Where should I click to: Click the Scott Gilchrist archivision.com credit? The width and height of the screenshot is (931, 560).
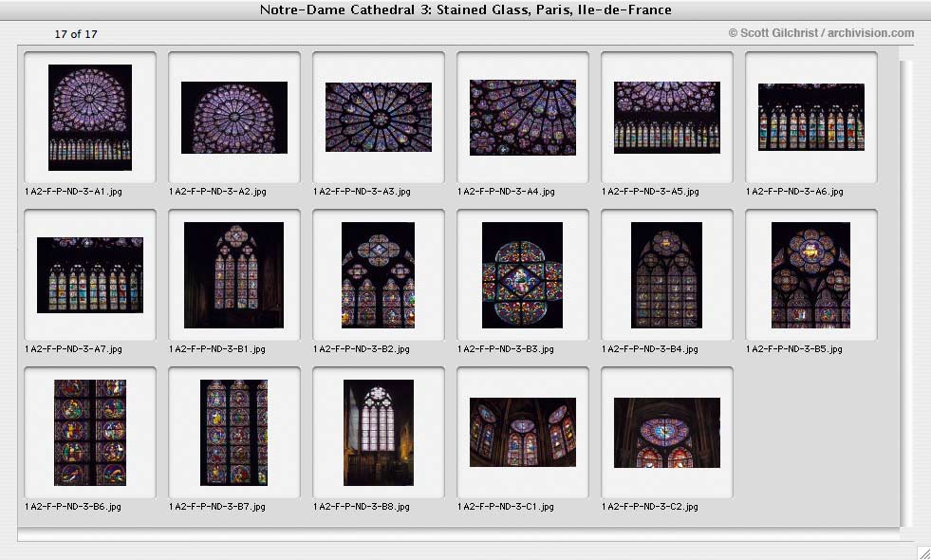click(821, 33)
